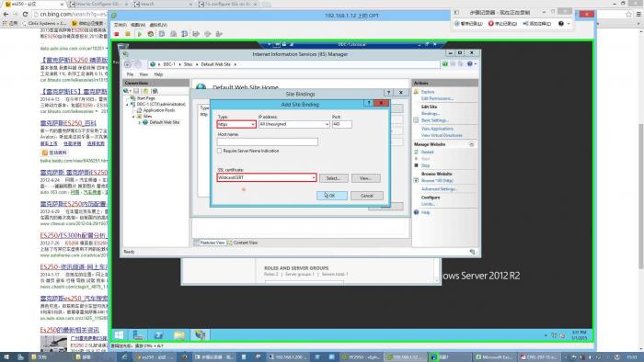Click the yellow pause icon in VM toolbar
Image resolution: width=644 pixels, height=362 pixels.
pyautogui.click(x=128, y=34)
